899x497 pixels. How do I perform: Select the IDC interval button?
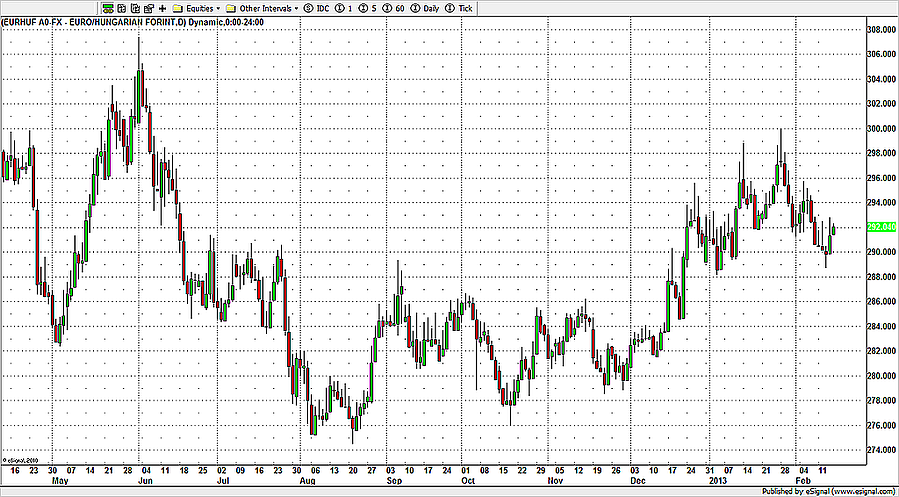(322, 7)
